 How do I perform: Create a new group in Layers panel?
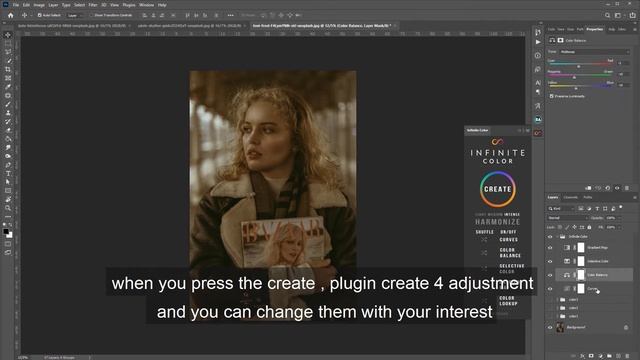(x=609, y=356)
